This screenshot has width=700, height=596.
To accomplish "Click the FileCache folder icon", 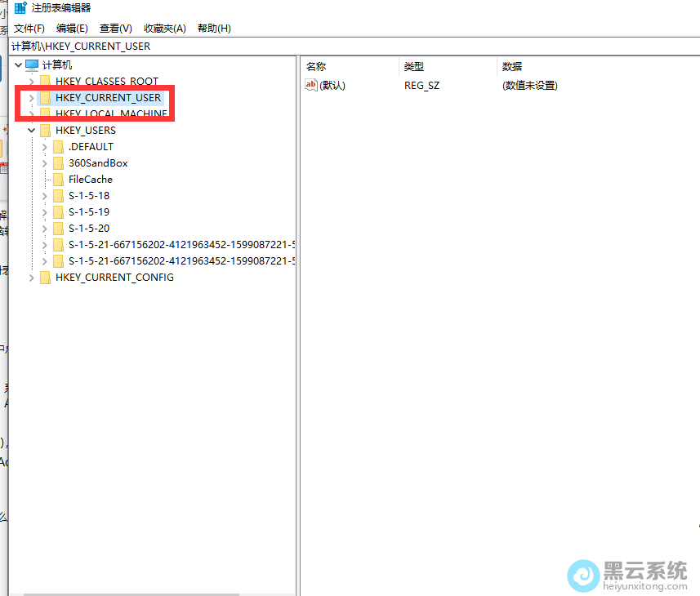I will (58, 180).
